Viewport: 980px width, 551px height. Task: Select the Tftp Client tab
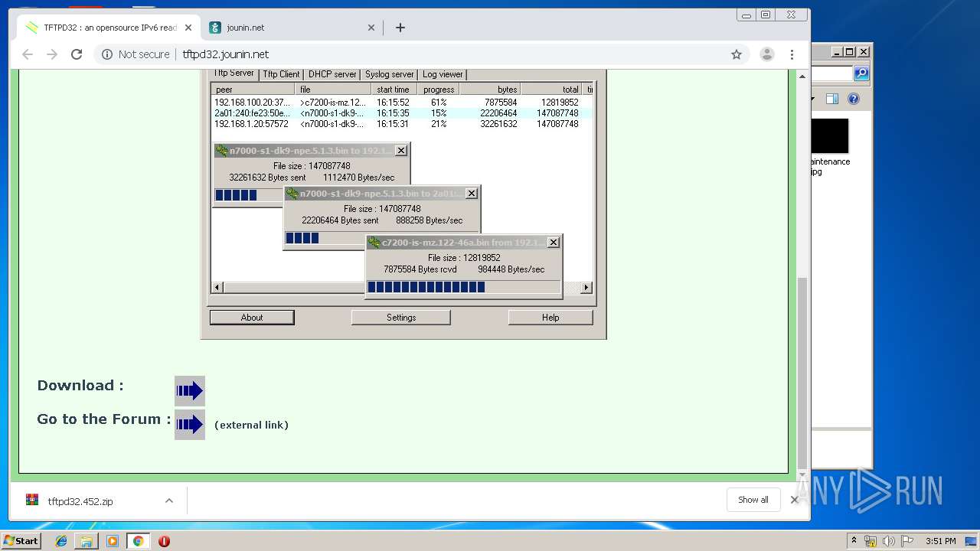coord(281,74)
